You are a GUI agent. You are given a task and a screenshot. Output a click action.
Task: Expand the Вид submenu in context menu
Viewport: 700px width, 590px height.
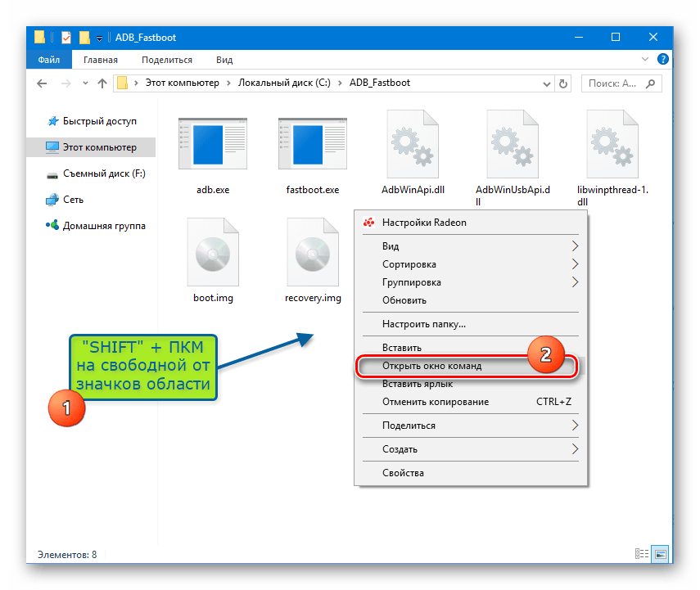575,246
